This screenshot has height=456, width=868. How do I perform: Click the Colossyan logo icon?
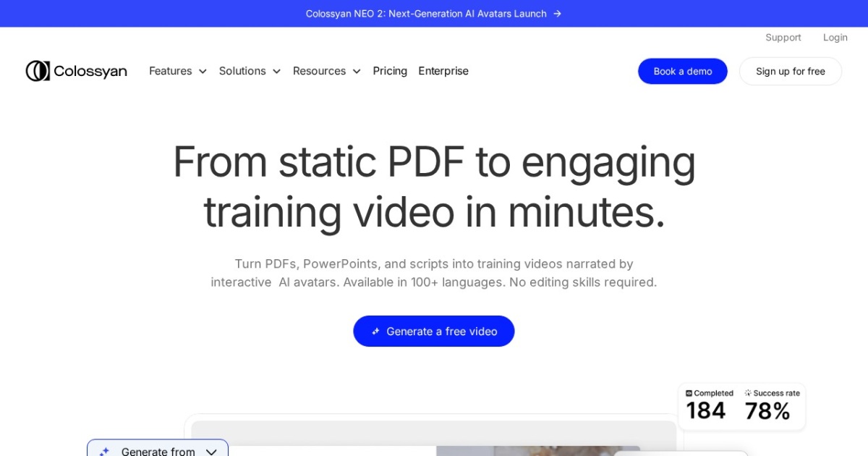point(38,71)
